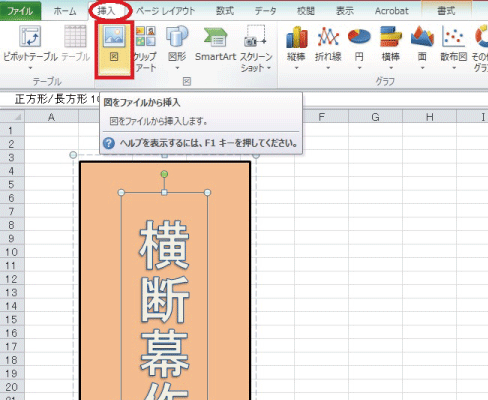The width and height of the screenshot is (488, 400).
Task: Open the クリップアート panel
Action: (146, 49)
